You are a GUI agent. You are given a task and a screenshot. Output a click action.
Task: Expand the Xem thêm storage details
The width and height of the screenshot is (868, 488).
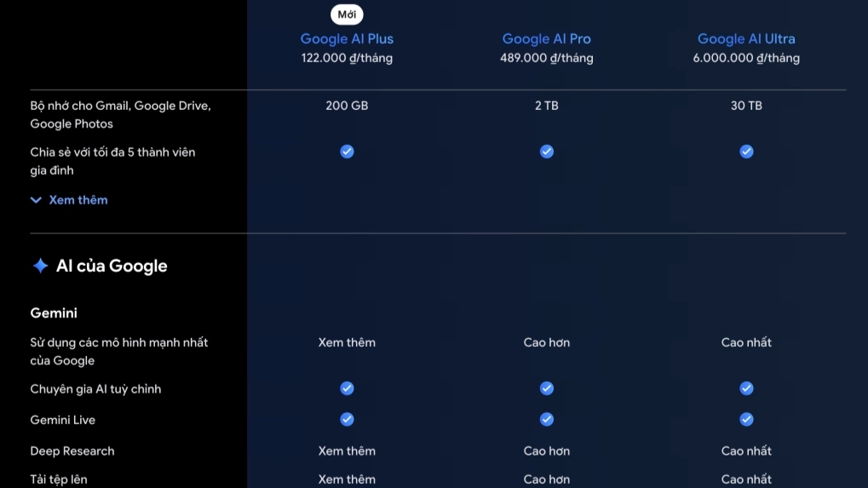point(78,200)
